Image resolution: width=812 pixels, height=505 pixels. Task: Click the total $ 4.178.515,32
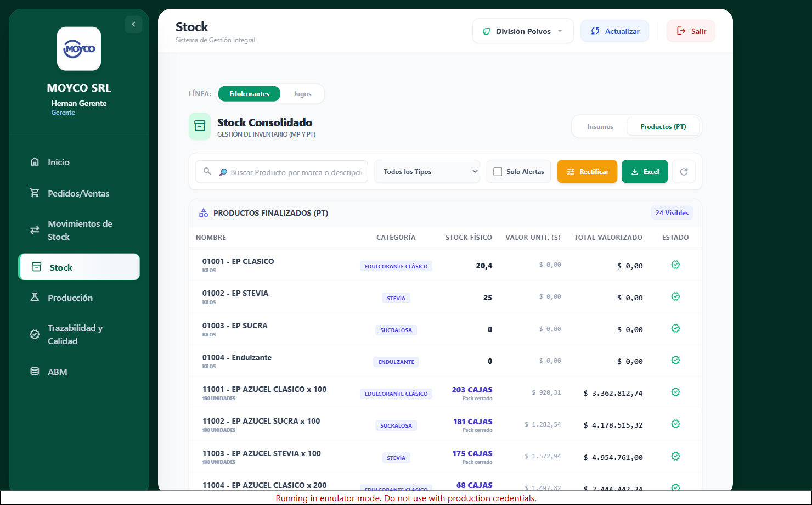[x=613, y=425]
